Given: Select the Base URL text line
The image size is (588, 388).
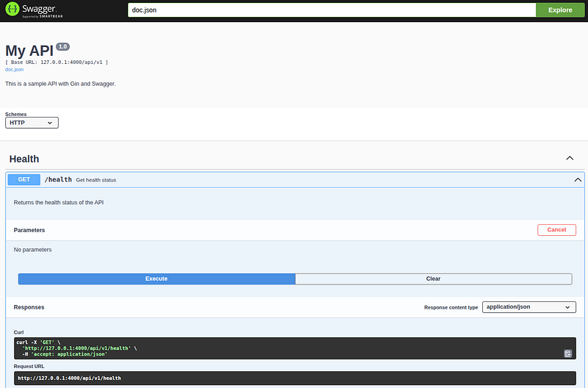Looking at the screenshot, I should coord(57,62).
